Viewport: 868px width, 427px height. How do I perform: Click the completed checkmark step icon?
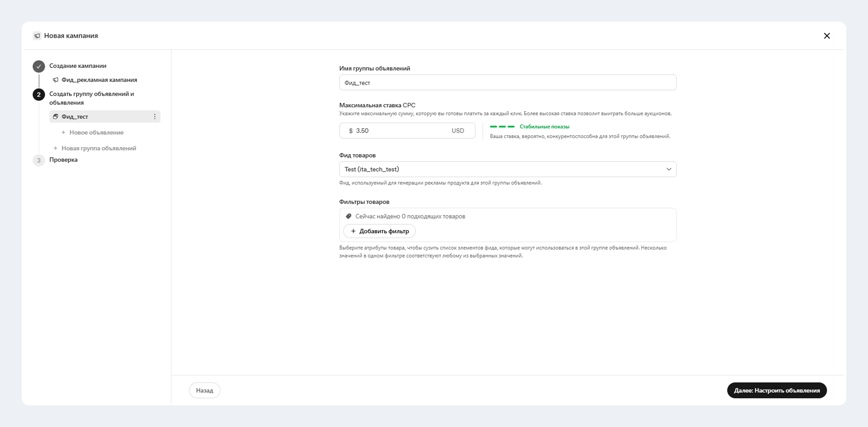click(x=39, y=66)
